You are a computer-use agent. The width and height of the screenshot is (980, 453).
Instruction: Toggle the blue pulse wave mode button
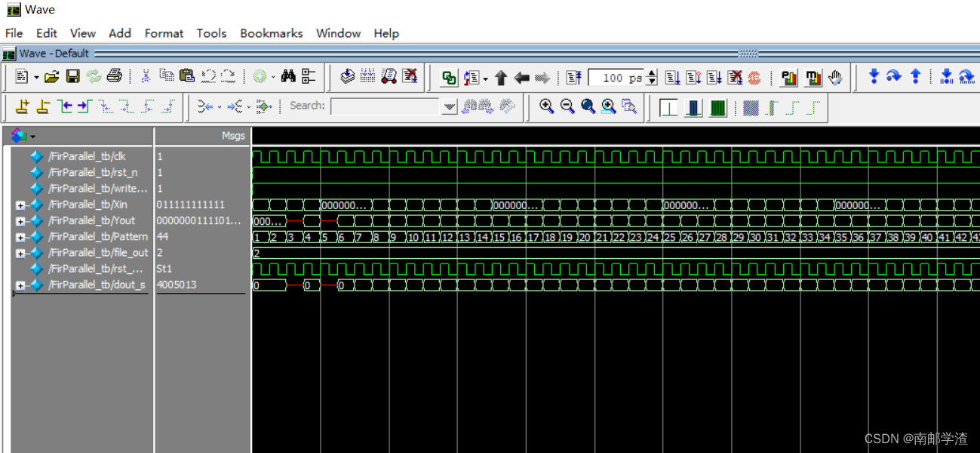point(693,108)
